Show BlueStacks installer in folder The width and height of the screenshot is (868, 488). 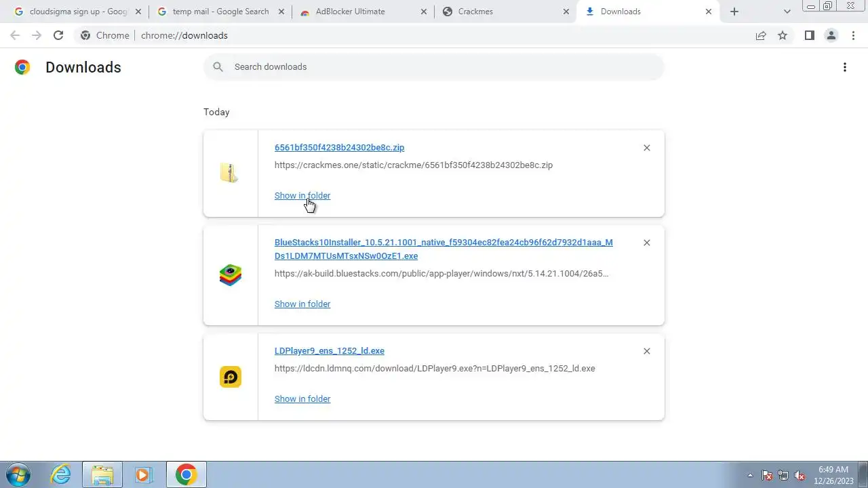[302, 304]
